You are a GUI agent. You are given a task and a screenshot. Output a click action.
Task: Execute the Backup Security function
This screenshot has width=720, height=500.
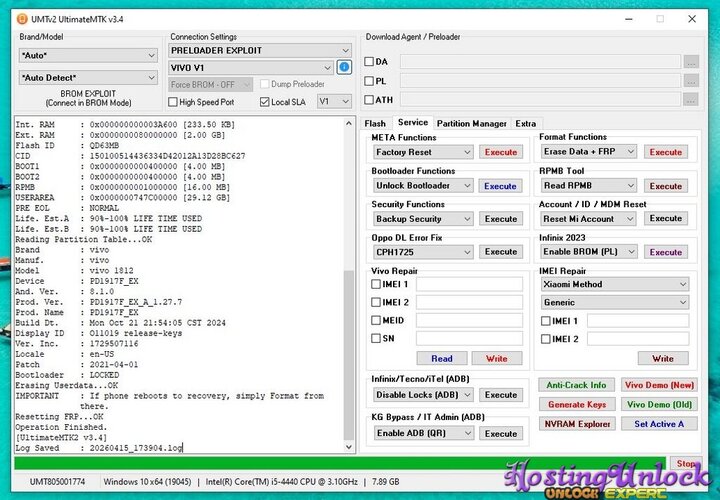click(501, 219)
